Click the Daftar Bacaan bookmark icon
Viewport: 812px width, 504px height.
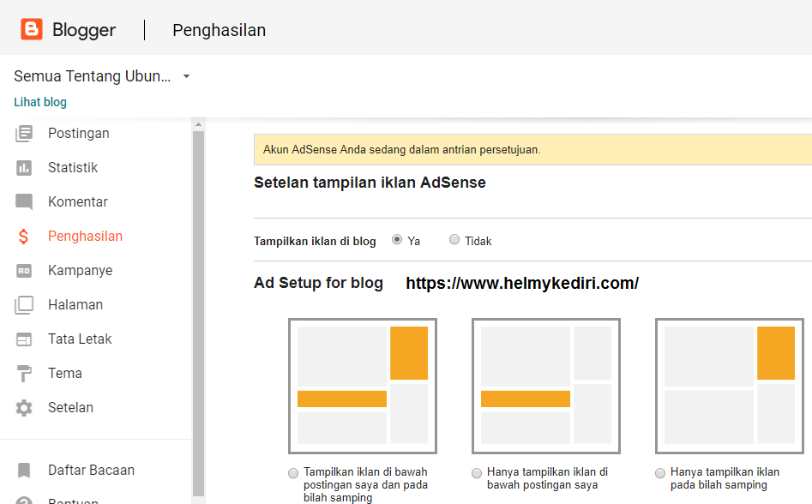24,471
